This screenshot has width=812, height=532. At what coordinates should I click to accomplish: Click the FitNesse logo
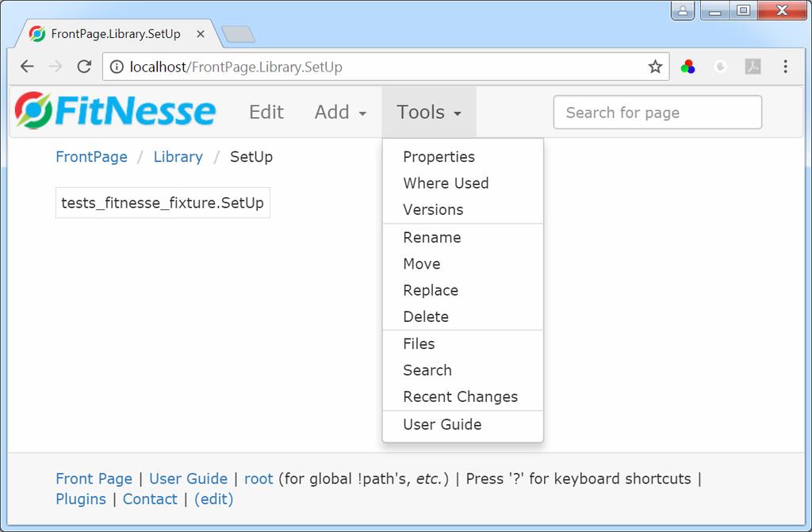115,110
